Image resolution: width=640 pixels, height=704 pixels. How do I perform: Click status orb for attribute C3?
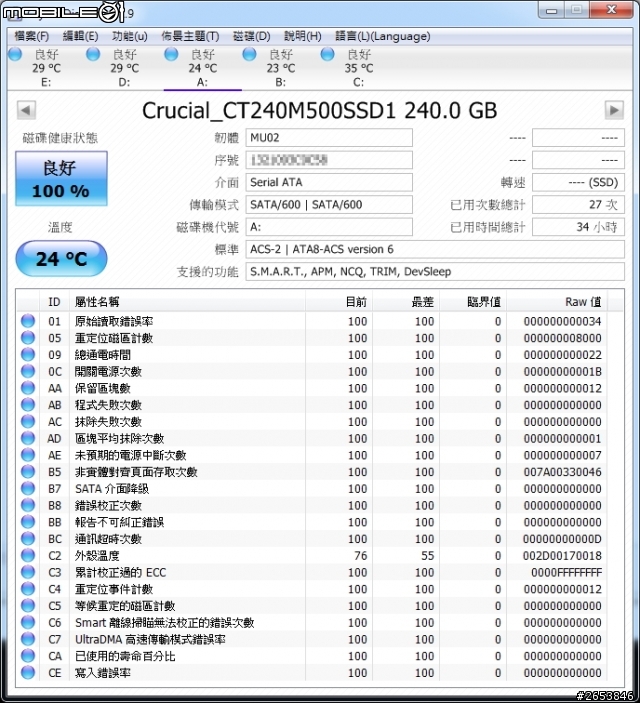coord(28,572)
